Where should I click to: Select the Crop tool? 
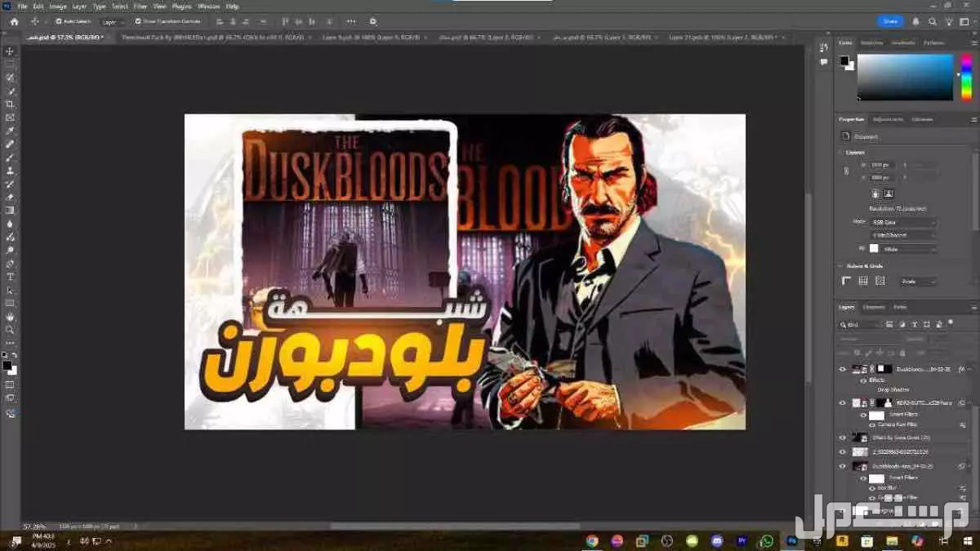point(10,104)
